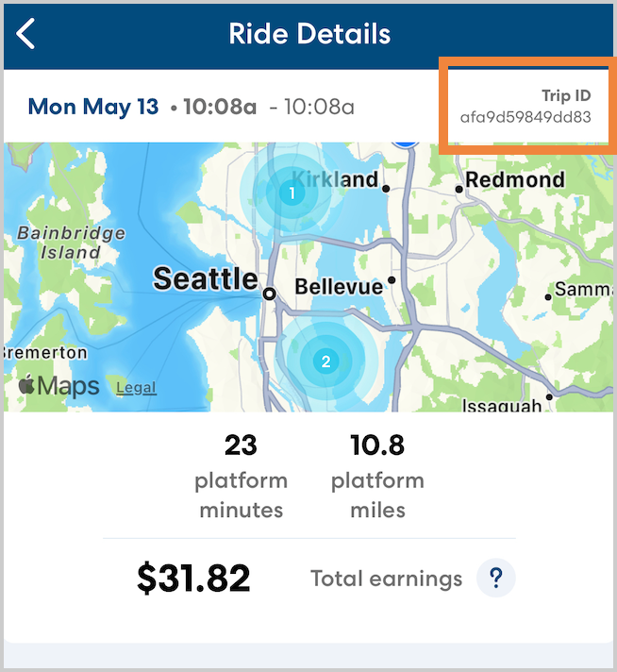Screen dimensions: 617x672
Task: Click the Apple Maps logo
Action: 58,385
